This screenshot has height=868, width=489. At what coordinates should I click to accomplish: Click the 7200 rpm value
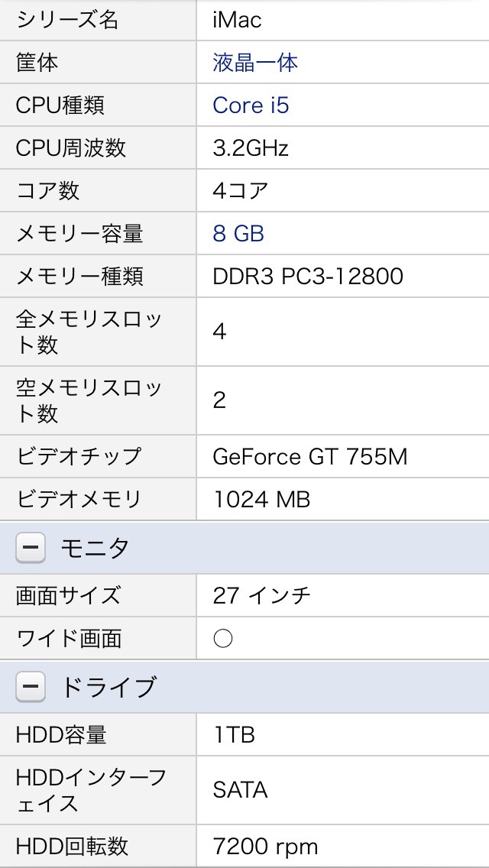click(265, 846)
